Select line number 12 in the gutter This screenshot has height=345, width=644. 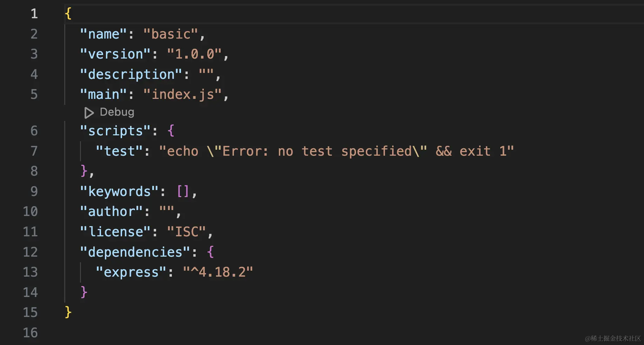(x=31, y=252)
